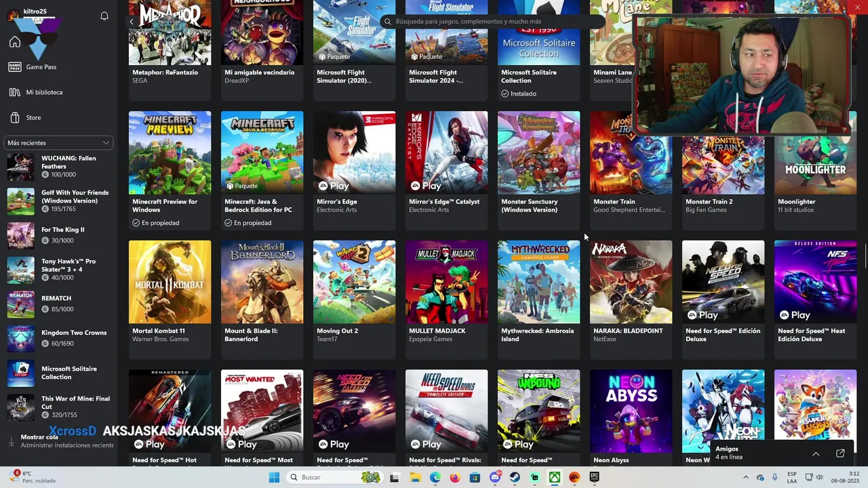The height and width of the screenshot is (488, 868).
Task: Pop out the Amigos friends panel
Action: click(x=840, y=453)
